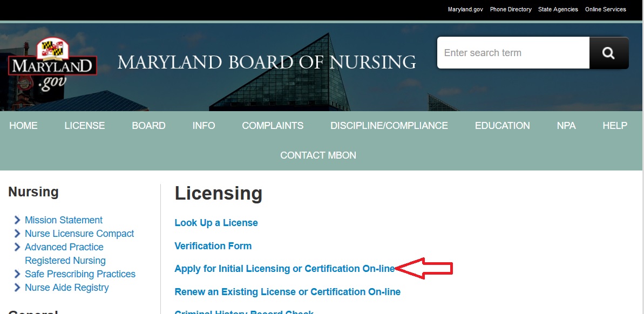Select CONTACT MBON in navigation

coord(318,155)
